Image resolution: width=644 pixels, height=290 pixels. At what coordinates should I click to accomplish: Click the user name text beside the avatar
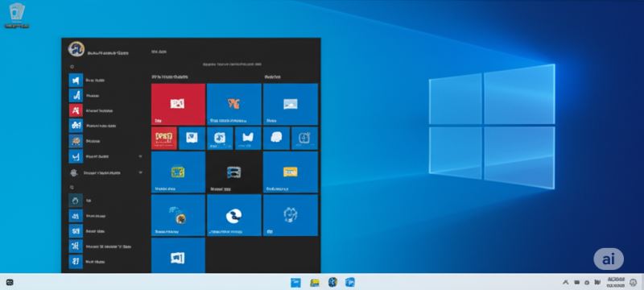108,53
